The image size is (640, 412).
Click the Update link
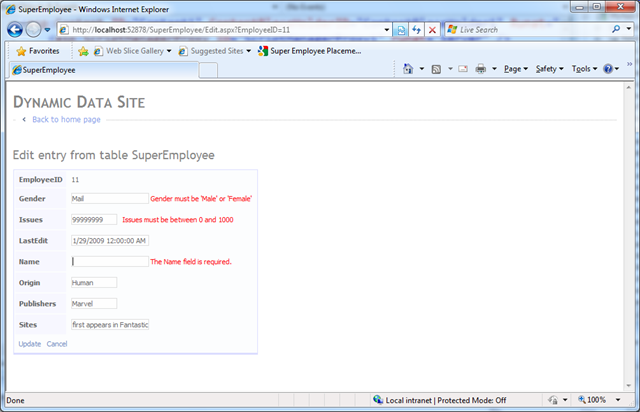point(30,343)
